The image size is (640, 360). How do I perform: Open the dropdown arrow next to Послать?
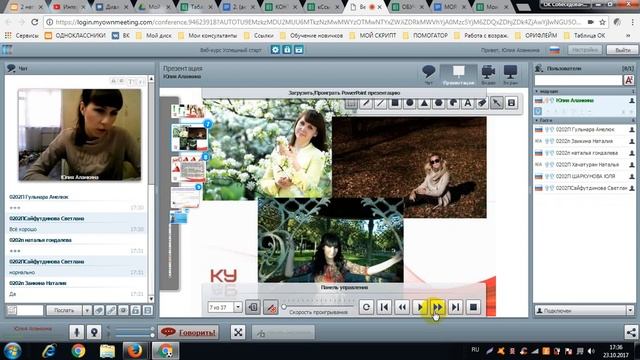(87, 311)
